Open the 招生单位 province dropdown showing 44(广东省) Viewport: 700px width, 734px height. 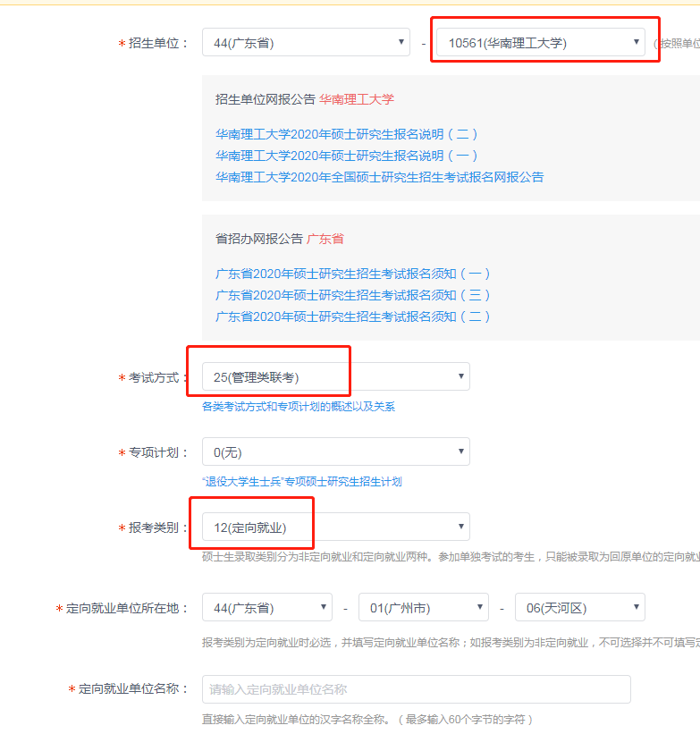[x=306, y=42]
